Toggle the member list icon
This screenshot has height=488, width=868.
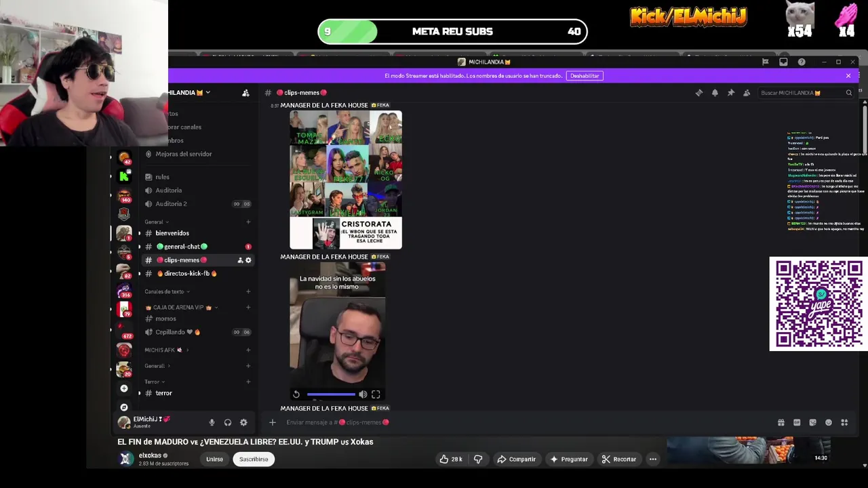pos(747,93)
